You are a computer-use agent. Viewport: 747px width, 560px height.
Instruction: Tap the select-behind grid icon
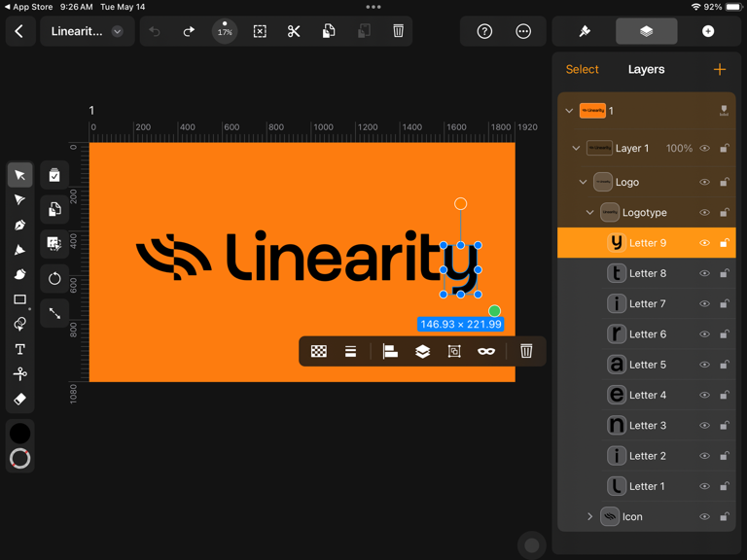tap(54, 244)
